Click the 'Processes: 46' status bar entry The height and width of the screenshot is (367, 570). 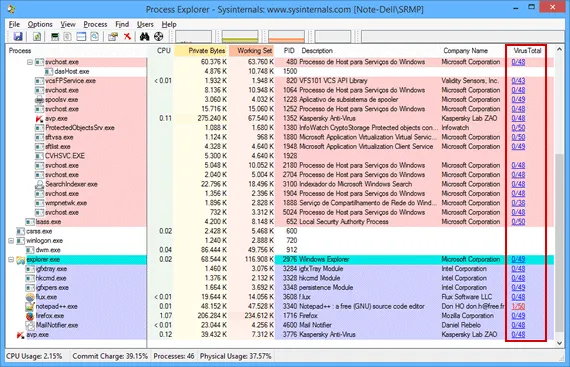pos(174,356)
